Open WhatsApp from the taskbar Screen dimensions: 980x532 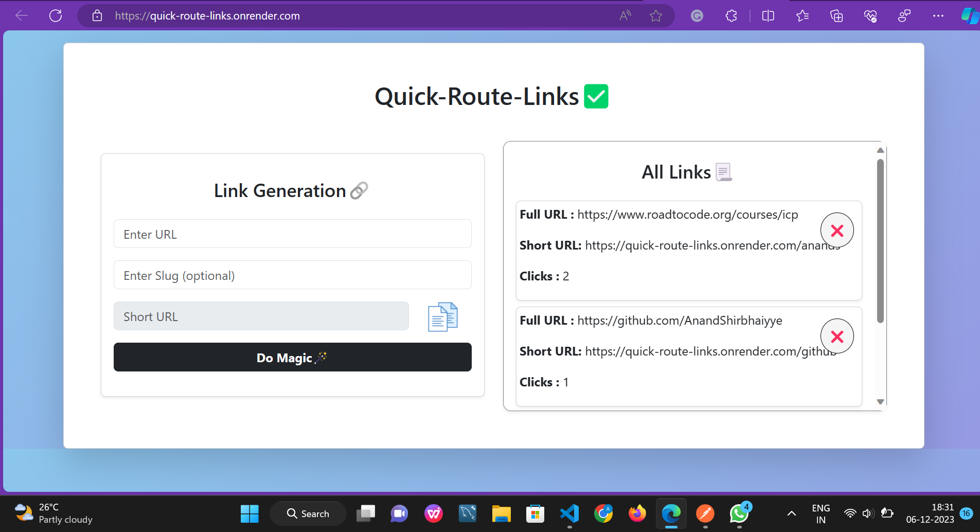pyautogui.click(x=739, y=513)
